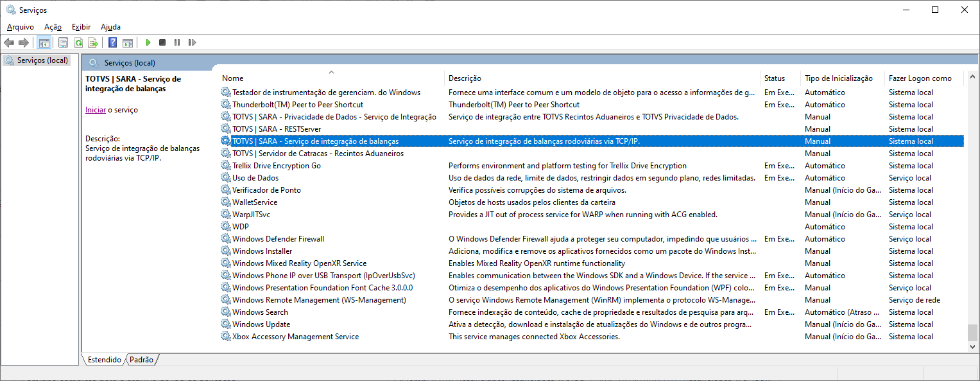The width and height of the screenshot is (980, 381).
Task: Switch to the Padrão tab
Action: [x=141, y=360]
